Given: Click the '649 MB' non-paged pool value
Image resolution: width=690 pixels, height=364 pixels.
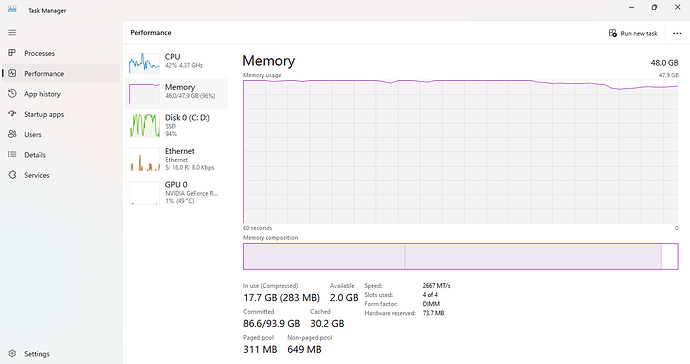Looking at the screenshot, I should pos(304,349).
